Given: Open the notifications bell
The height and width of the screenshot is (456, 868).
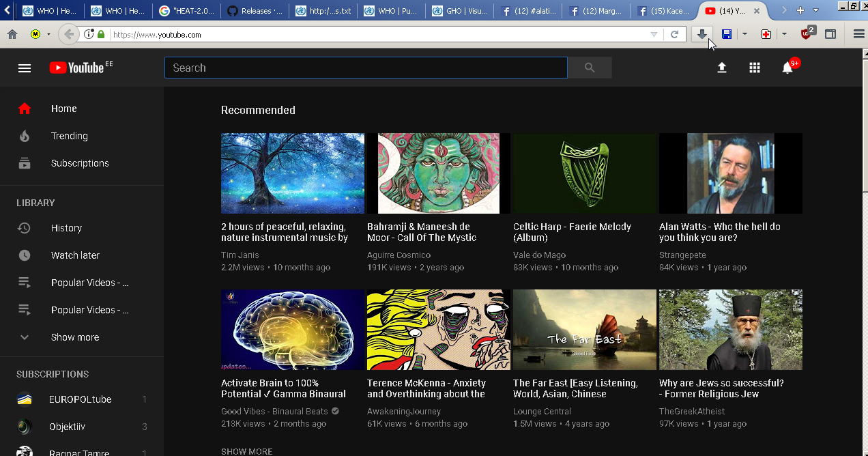Looking at the screenshot, I should (x=787, y=68).
